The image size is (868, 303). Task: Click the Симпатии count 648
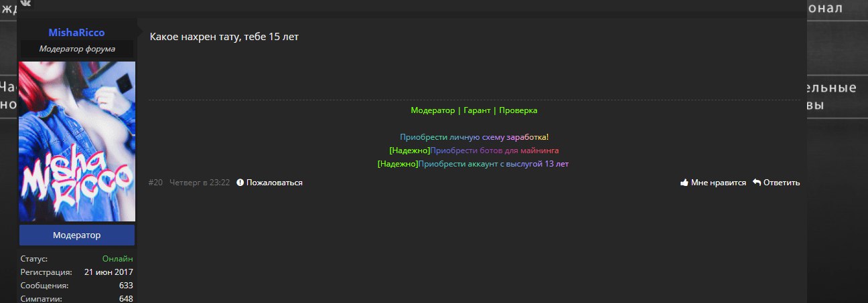pos(126,299)
